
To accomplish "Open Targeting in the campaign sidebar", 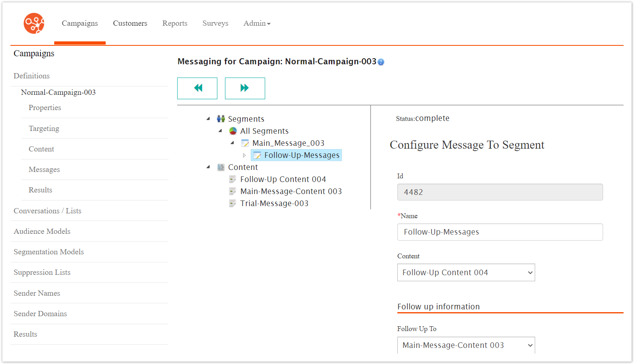I will click(x=44, y=129).
